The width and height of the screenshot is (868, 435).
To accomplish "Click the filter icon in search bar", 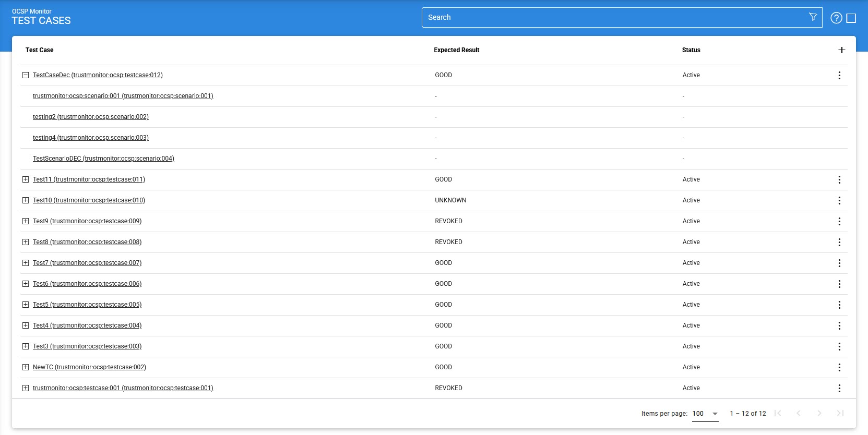I will (813, 17).
